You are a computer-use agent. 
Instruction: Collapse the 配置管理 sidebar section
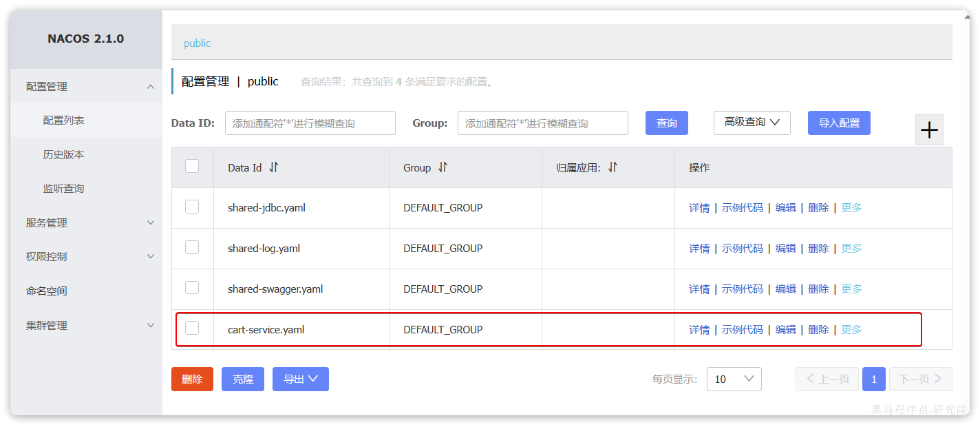151,87
